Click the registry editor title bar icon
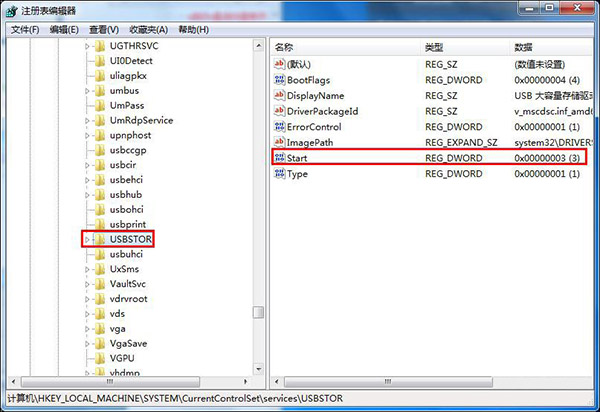Image resolution: width=600 pixels, height=412 pixels. [11, 11]
